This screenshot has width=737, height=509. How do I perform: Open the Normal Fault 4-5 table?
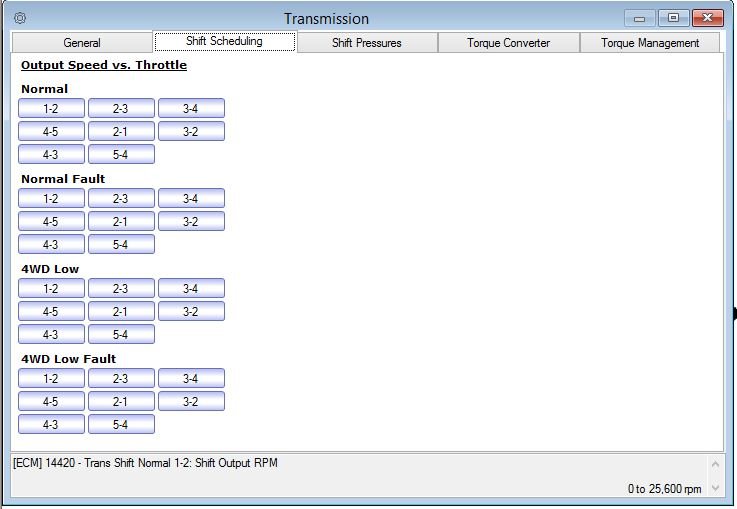[x=51, y=221]
